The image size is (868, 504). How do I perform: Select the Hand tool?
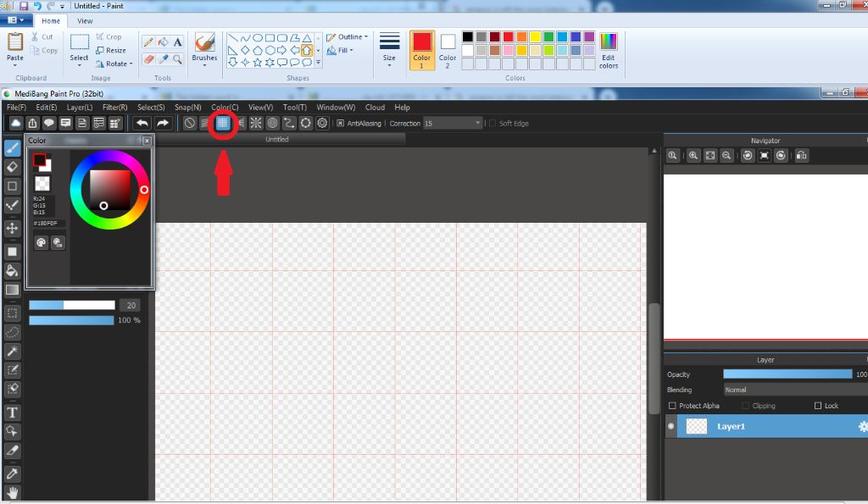click(x=12, y=492)
